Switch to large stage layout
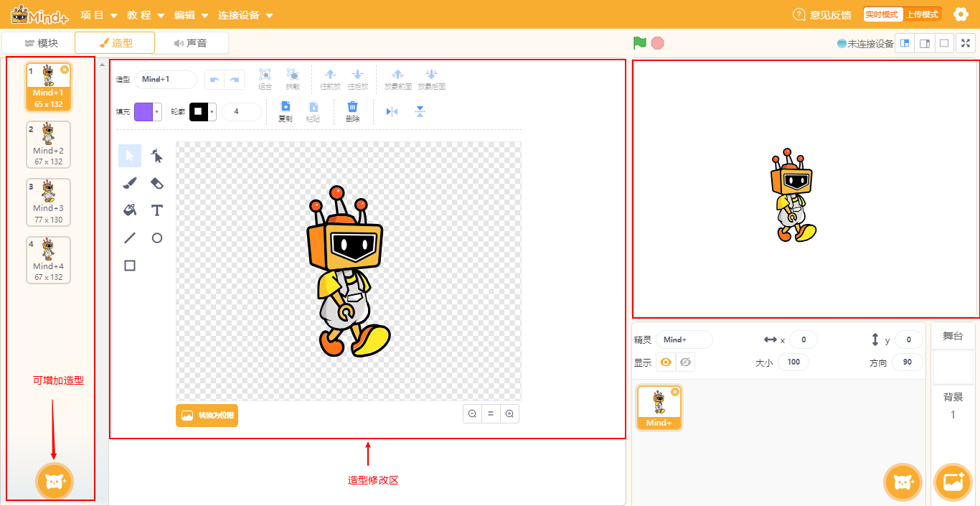The height and width of the screenshot is (506, 980). pos(925,43)
